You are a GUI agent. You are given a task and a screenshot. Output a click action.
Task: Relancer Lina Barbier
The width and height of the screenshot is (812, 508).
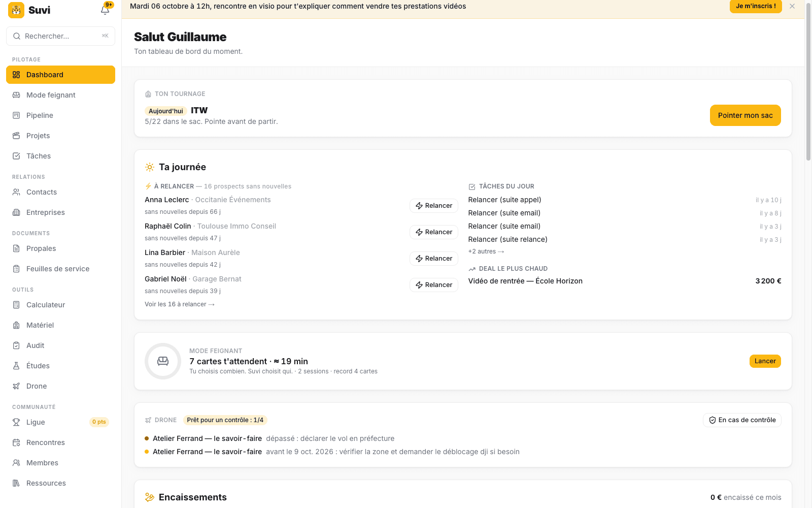coord(434,259)
